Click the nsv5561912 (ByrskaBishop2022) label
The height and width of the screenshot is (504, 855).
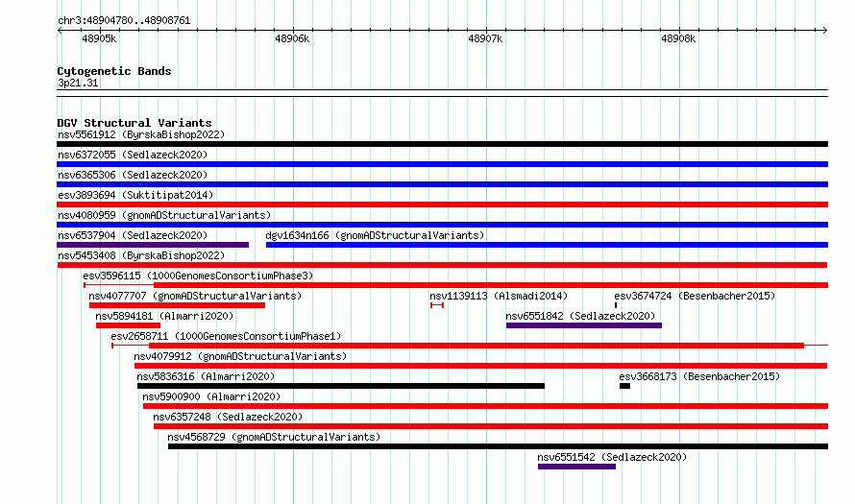click(x=141, y=134)
